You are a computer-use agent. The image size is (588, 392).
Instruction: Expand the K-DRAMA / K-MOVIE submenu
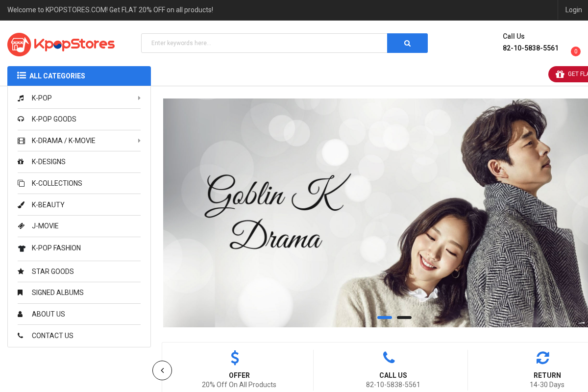[139, 141]
